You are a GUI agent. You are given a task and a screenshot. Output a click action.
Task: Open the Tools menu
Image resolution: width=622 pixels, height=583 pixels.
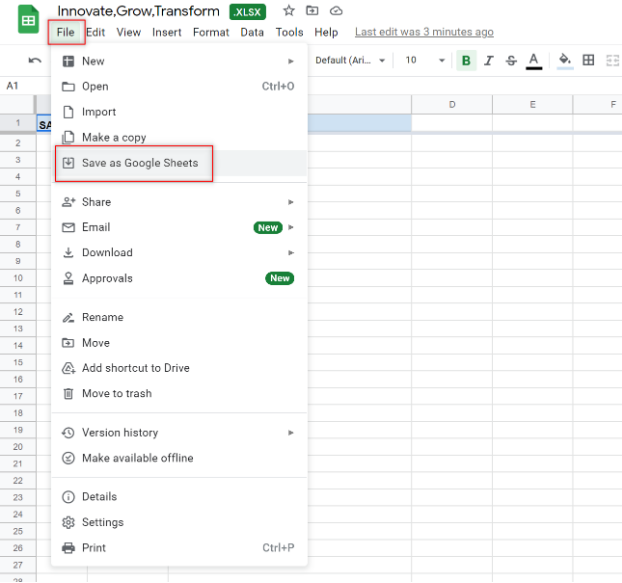290,32
